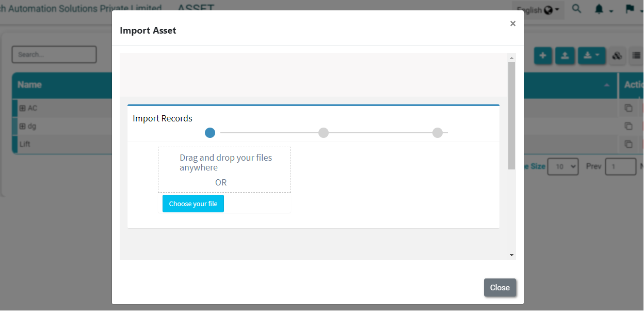
Task: Click the copy icon in Lift row
Action: click(x=628, y=144)
